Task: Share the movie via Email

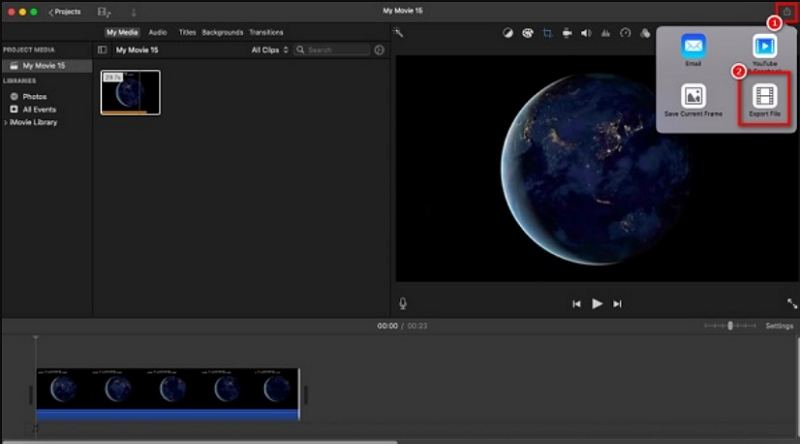Action: pos(693,50)
